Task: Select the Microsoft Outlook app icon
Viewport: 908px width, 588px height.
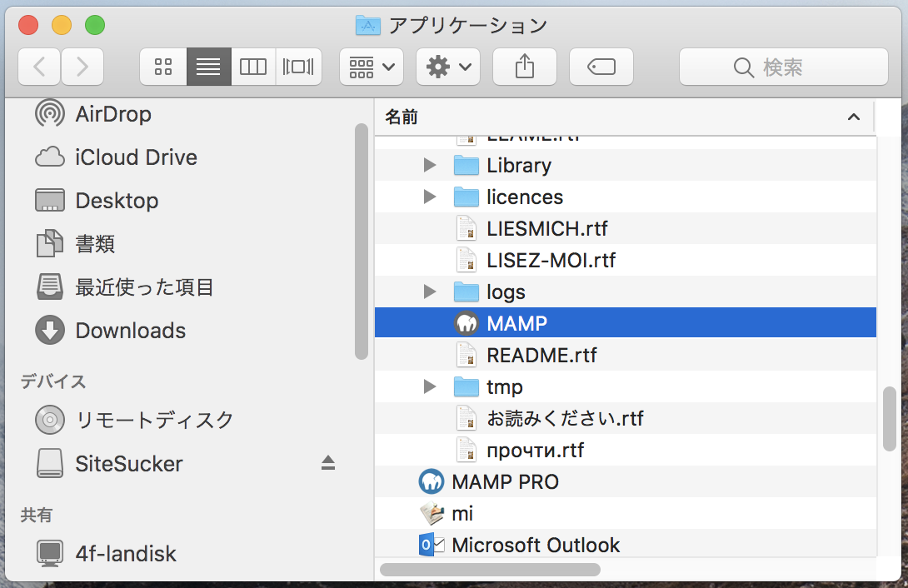Action: click(x=432, y=546)
